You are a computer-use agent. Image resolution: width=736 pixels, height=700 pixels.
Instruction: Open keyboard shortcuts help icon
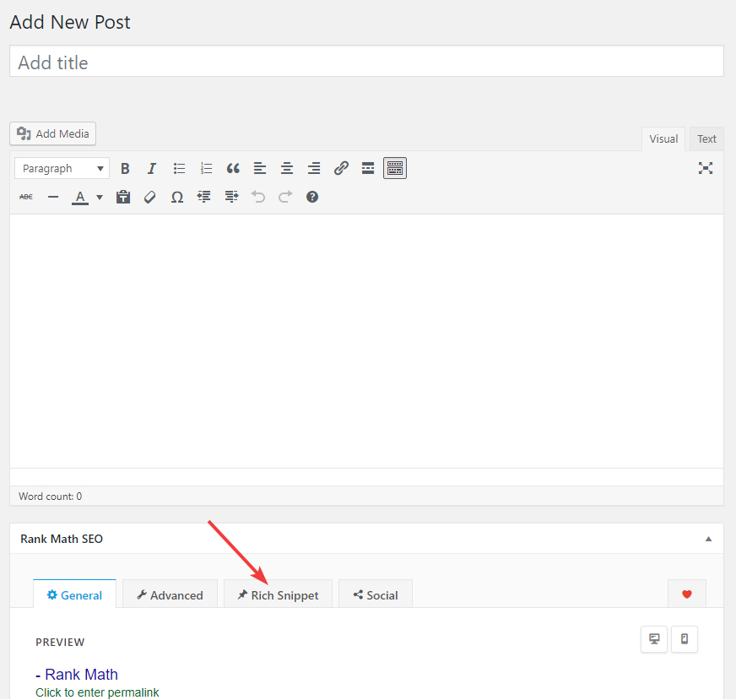tap(312, 197)
